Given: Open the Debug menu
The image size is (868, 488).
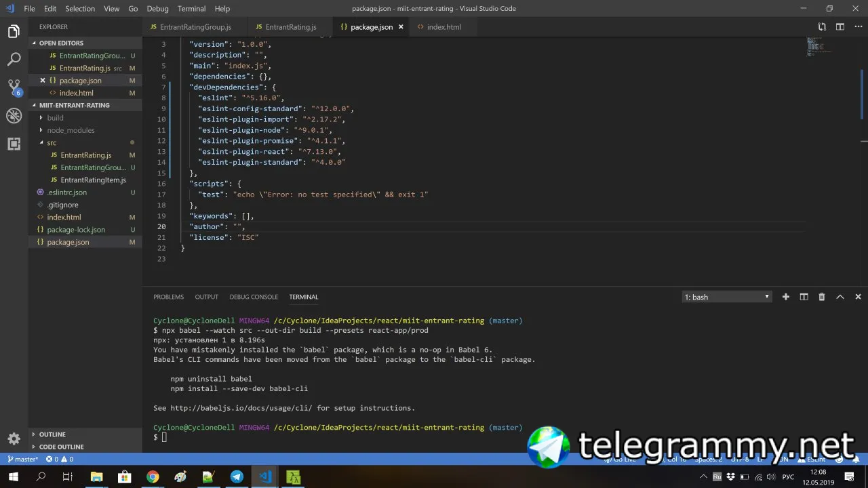Looking at the screenshot, I should (x=157, y=9).
